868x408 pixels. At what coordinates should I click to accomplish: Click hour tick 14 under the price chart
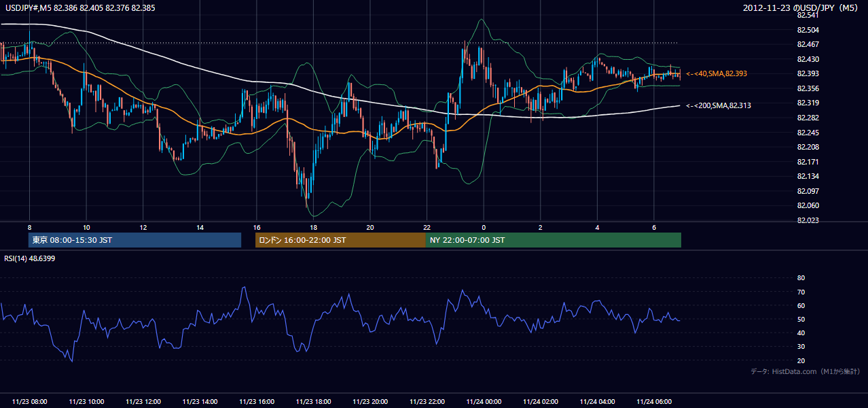pos(200,227)
